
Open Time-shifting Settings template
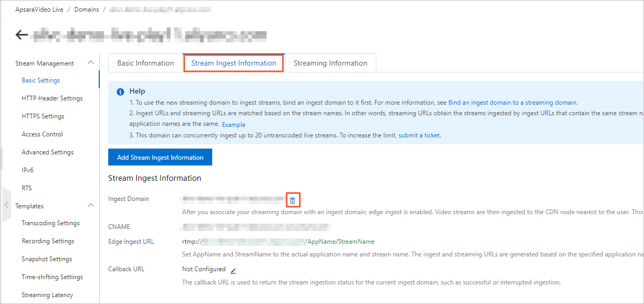point(52,277)
